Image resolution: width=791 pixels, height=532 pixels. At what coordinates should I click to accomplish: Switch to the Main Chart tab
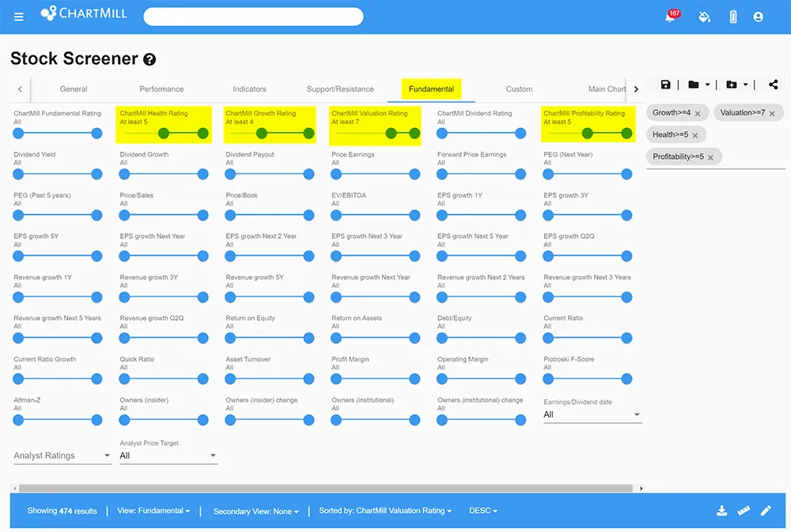coord(607,89)
